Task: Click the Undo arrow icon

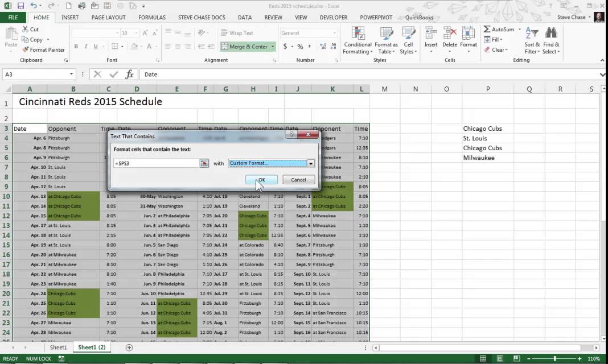Action: point(34,6)
